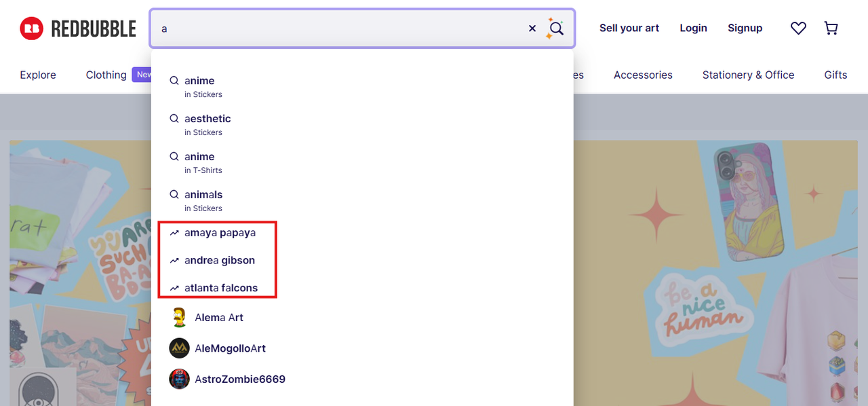Image resolution: width=868 pixels, height=406 pixels.
Task: Select suggestion "anime in Stickers"
Action: tap(362, 87)
